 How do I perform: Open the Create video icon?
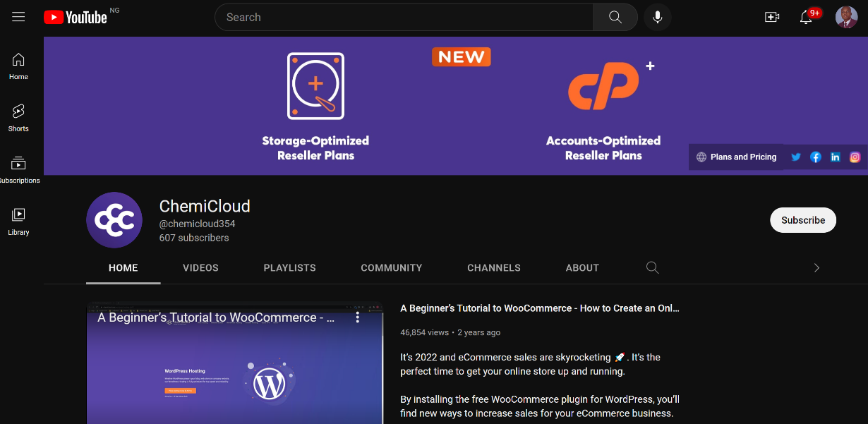[772, 17]
